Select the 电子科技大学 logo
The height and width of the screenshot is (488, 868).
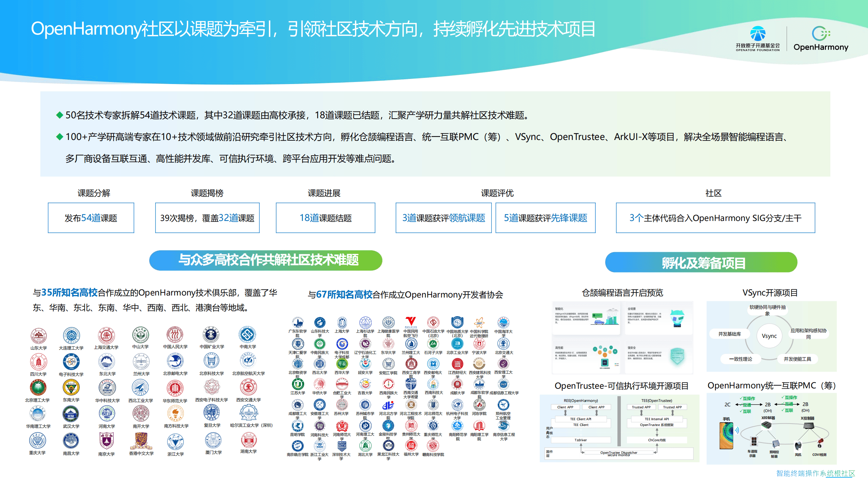tap(71, 362)
